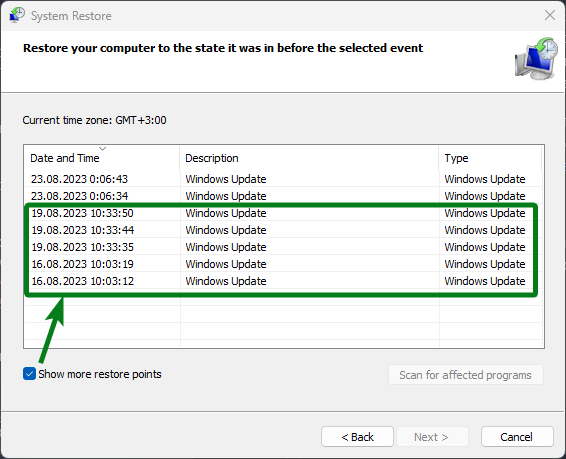Screen dimensions: 566x459
Task: Click the Type column header
Action: pyautogui.click(x=490, y=158)
